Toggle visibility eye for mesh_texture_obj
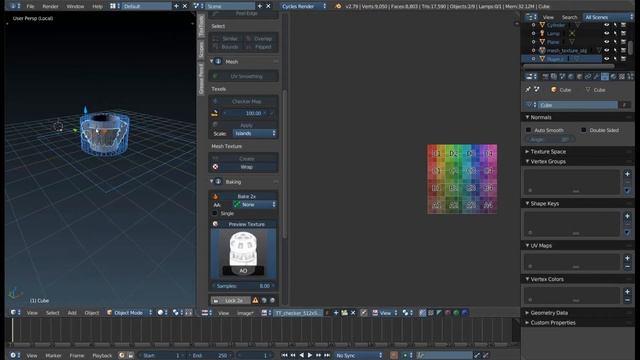 coord(607,50)
